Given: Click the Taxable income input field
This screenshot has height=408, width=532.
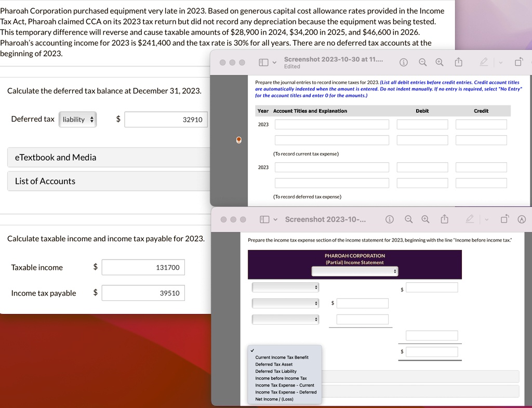Looking at the screenshot, I should [x=143, y=268].
